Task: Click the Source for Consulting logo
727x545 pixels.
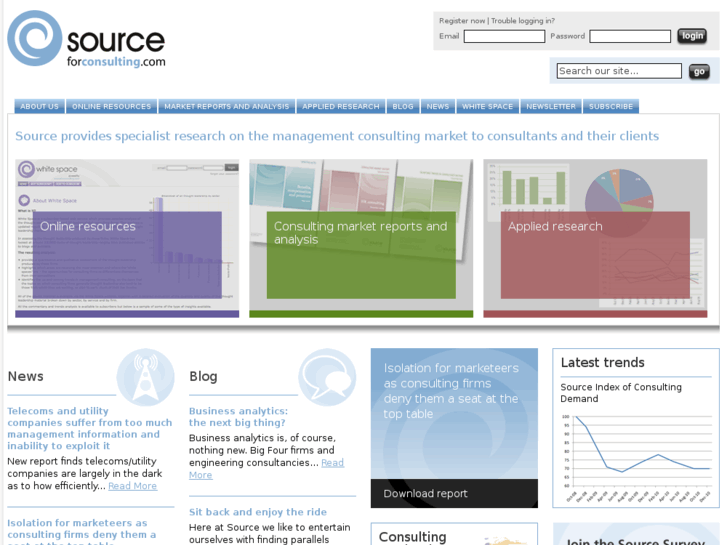Action: tap(86, 39)
